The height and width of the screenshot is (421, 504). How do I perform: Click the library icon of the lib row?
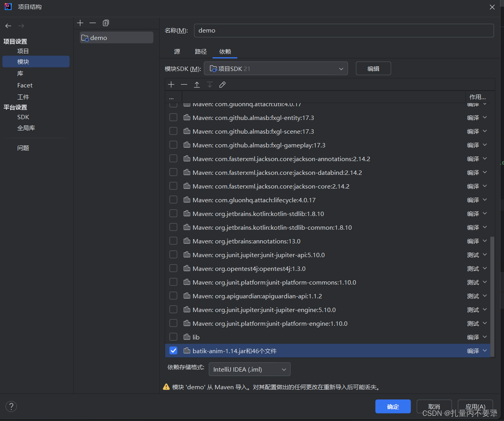click(187, 337)
